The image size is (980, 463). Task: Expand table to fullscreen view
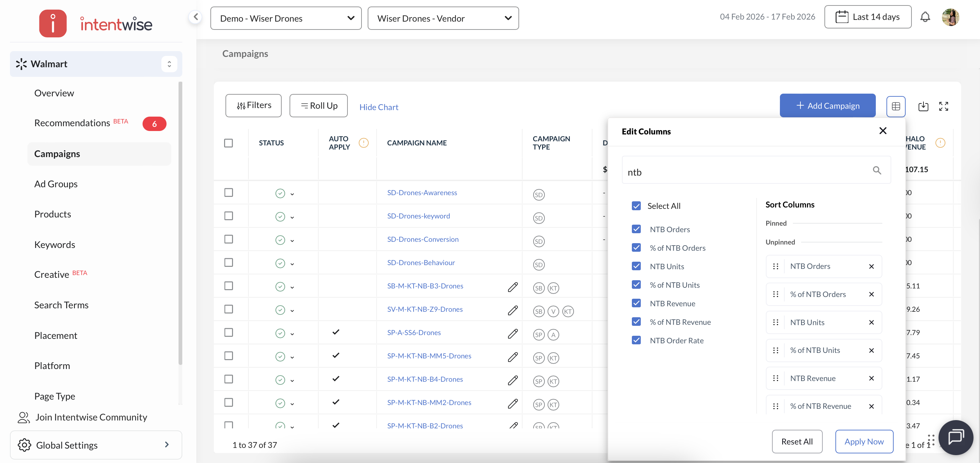[x=943, y=106]
